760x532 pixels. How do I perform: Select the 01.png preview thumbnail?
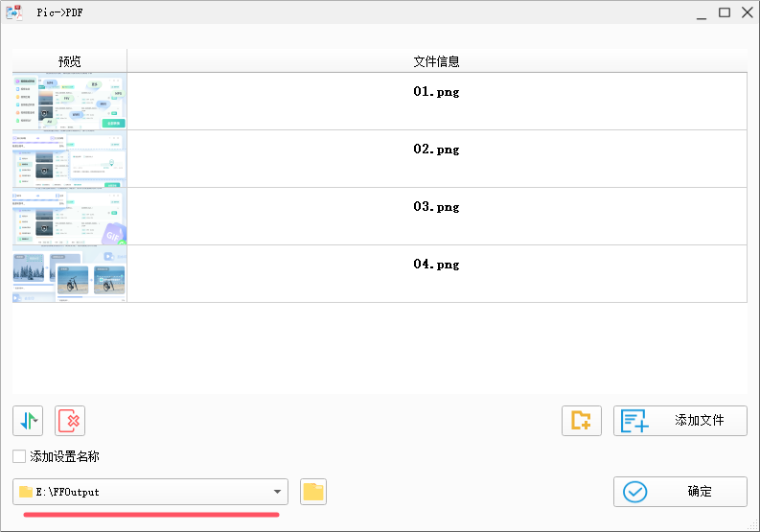[x=69, y=102]
